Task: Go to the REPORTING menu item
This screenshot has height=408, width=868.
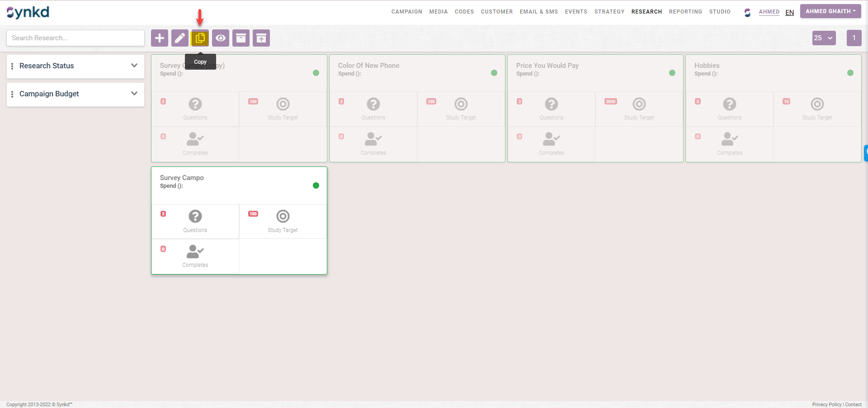Action: pos(685,12)
